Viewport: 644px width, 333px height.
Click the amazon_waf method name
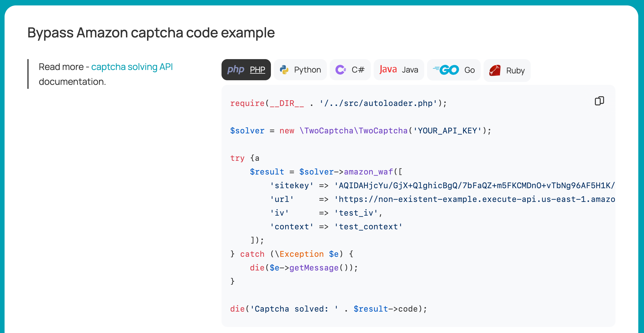368,172
